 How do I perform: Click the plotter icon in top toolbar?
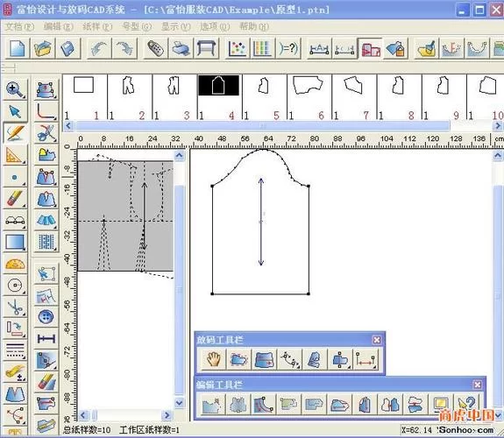pyautogui.click(x=206, y=48)
